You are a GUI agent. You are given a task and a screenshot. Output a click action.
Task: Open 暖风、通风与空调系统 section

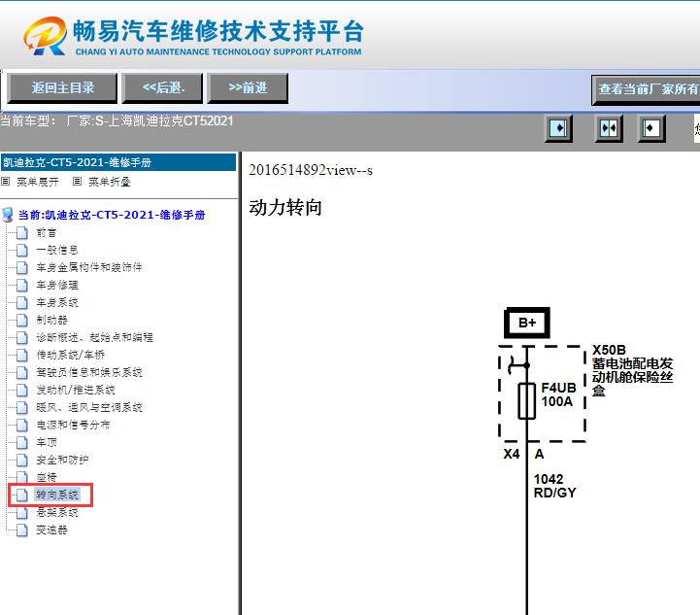(x=89, y=407)
